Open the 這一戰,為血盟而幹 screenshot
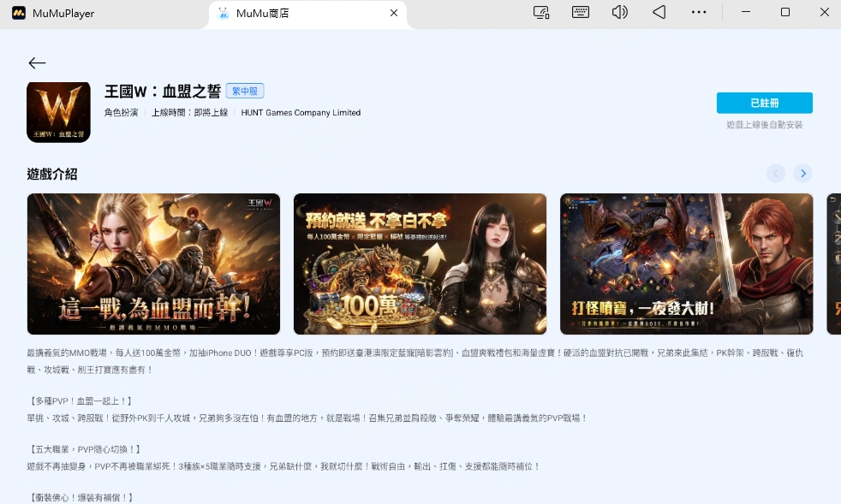This screenshot has height=504, width=841. (153, 264)
